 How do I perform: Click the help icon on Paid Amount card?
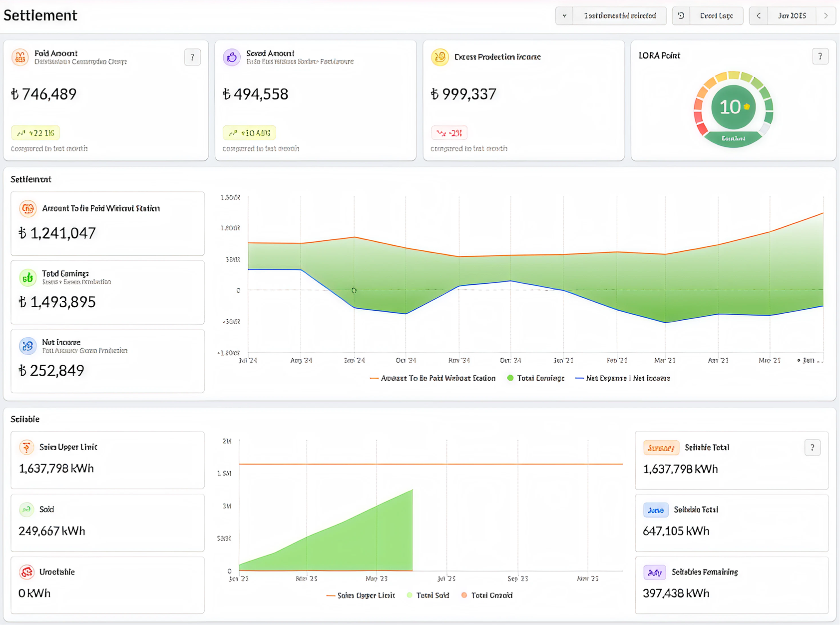coord(192,57)
